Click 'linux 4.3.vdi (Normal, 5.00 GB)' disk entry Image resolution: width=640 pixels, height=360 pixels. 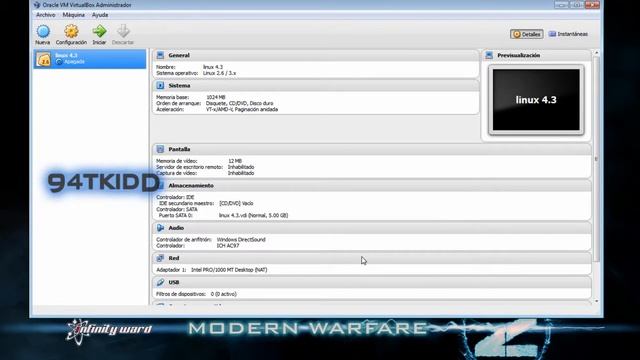(x=253, y=215)
